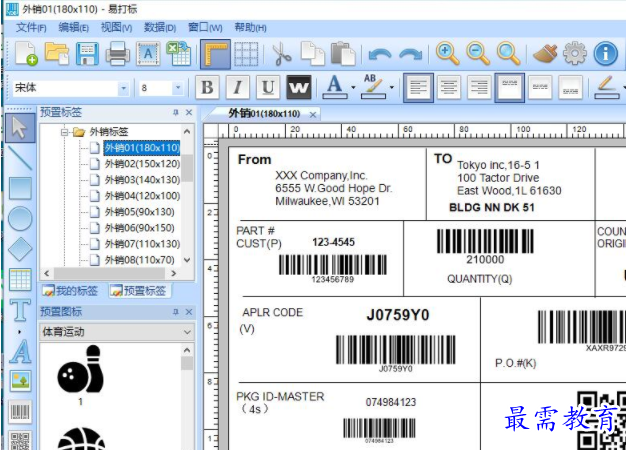Select the circle shape tool
This screenshot has width=626, height=450.
20,218
